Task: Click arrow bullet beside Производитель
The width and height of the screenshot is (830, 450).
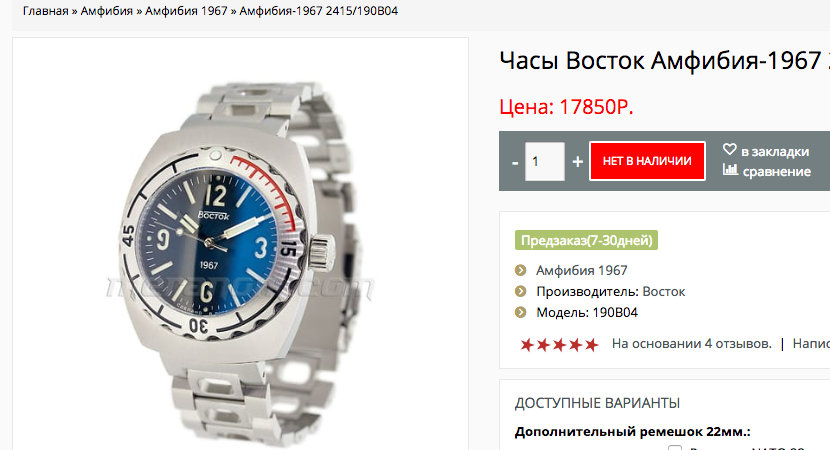Action: click(x=520, y=292)
